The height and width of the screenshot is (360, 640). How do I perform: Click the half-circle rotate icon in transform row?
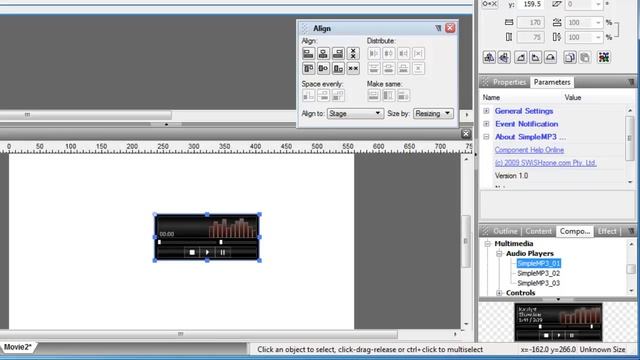click(550, 57)
